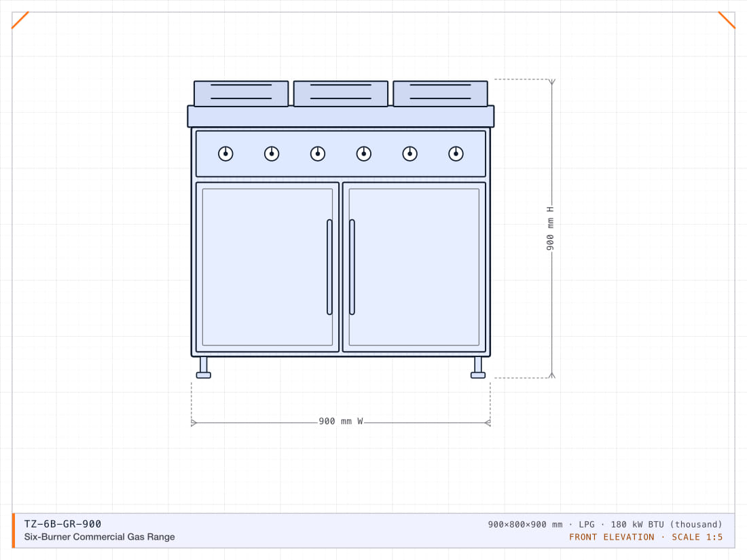Screen dimensions: 747x560
Task: Click the model code TZ-6B-GR-900
Action: click(62, 524)
